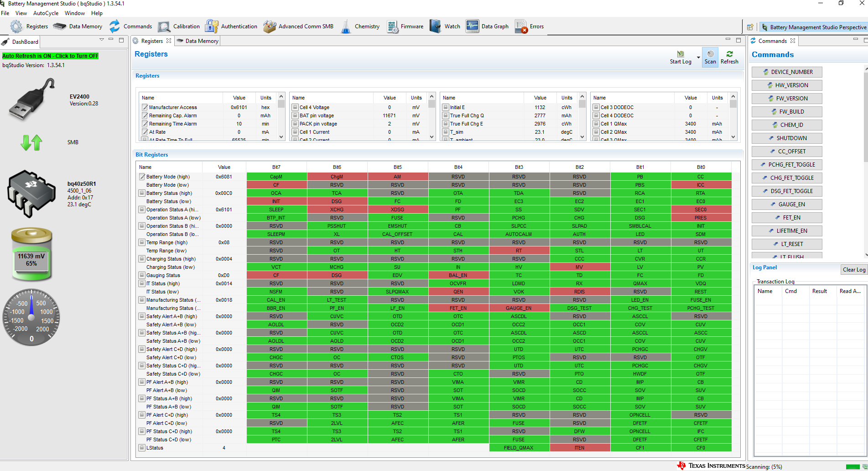The image size is (868, 471).
Task: Click the SMB green arrows icon
Action: [x=31, y=142]
